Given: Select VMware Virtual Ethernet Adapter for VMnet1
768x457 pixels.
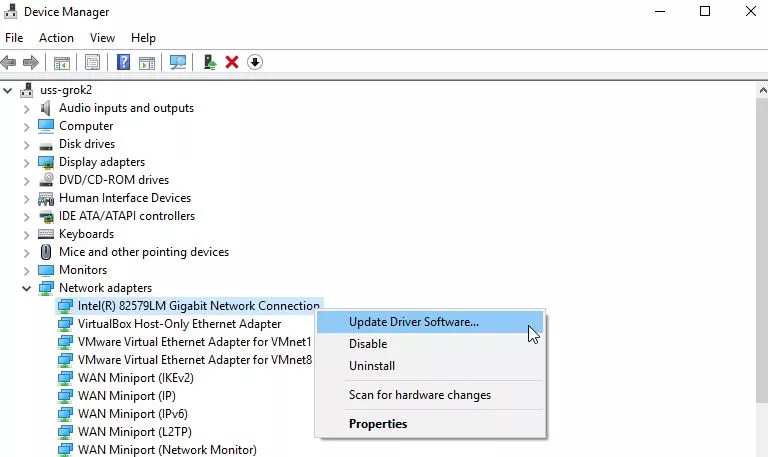Looking at the screenshot, I should click(x=194, y=342).
